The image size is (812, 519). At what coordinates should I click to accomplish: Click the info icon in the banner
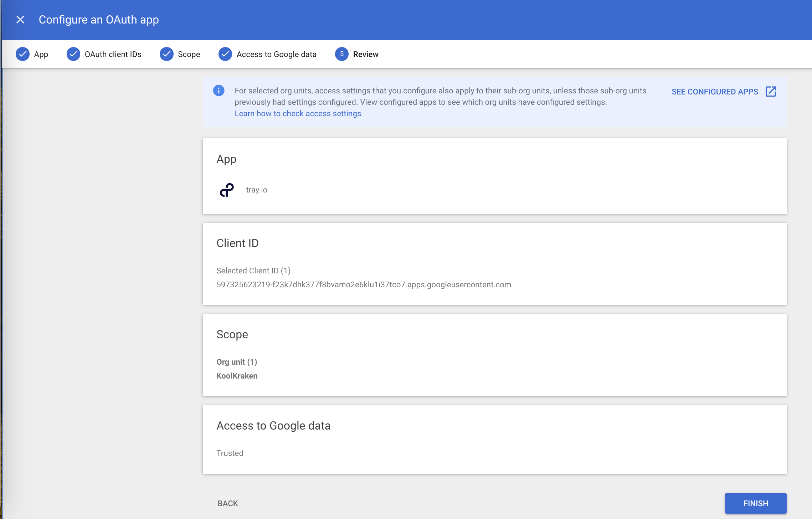219,91
